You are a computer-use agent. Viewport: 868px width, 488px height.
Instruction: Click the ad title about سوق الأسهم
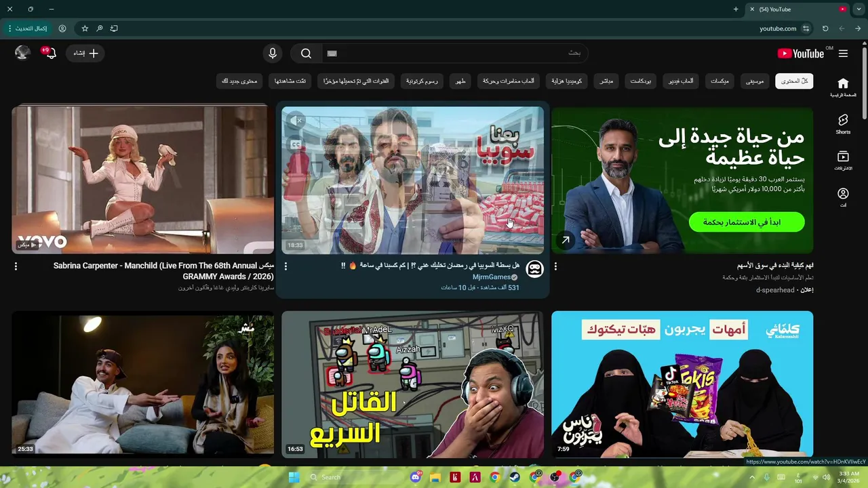click(x=775, y=266)
